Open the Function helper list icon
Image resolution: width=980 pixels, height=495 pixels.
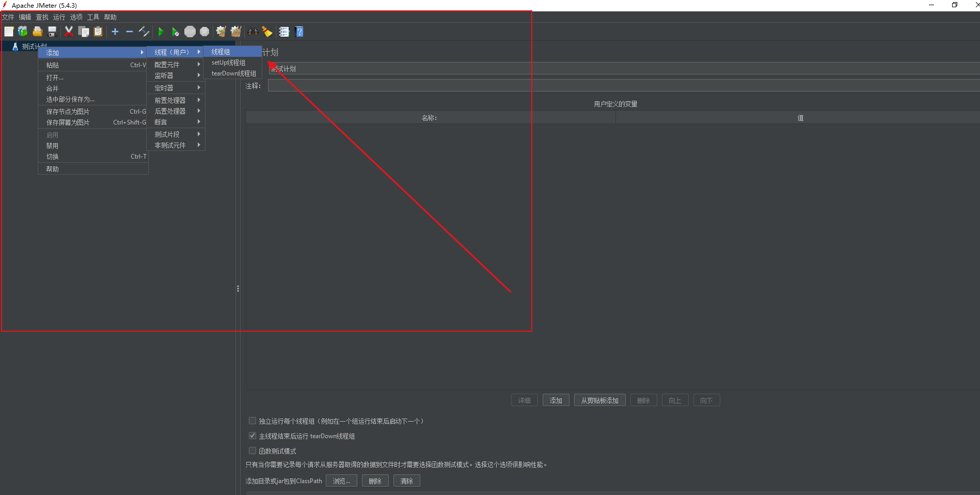point(284,32)
